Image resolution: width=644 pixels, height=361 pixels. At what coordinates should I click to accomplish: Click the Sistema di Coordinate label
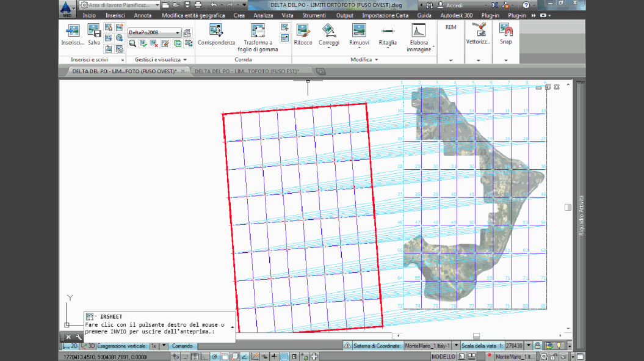[377, 346]
